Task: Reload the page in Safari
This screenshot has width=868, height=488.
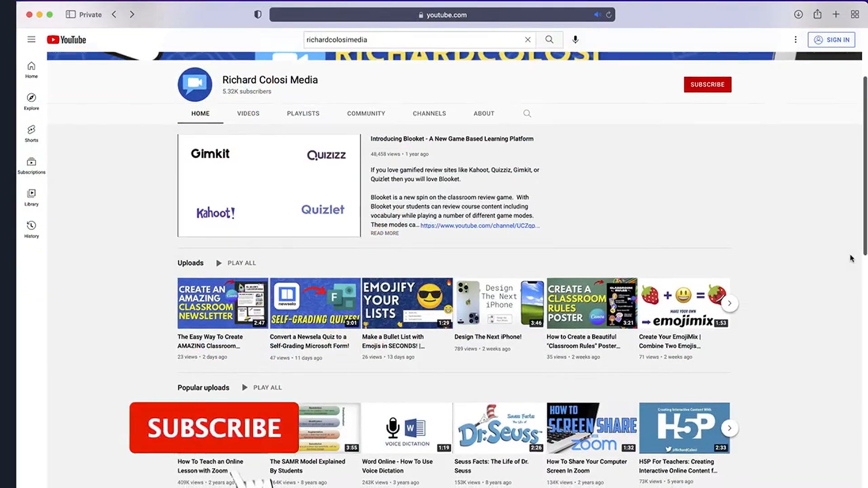Action: 609,14
